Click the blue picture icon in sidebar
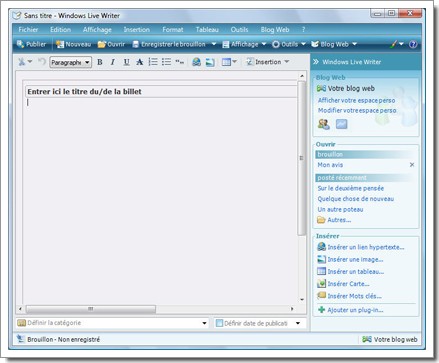This screenshot has width=439, height=363. click(x=341, y=124)
